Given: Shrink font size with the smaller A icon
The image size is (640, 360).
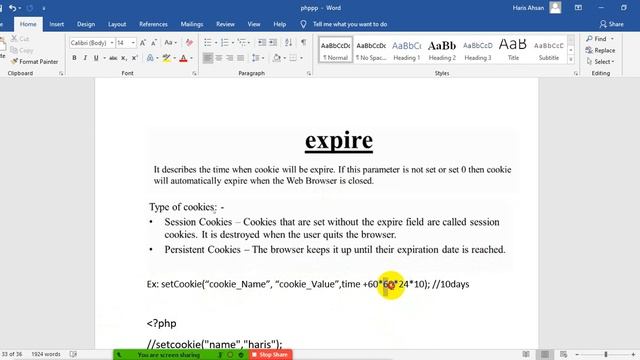Looking at the screenshot, I should [154, 43].
